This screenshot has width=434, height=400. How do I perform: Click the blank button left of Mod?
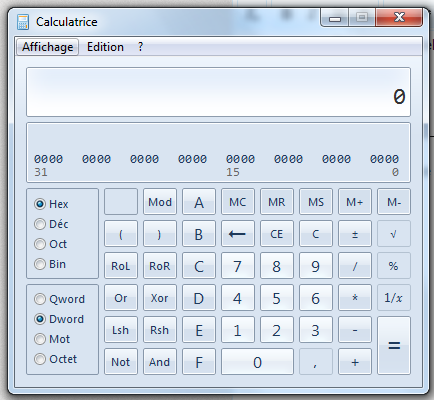(121, 202)
